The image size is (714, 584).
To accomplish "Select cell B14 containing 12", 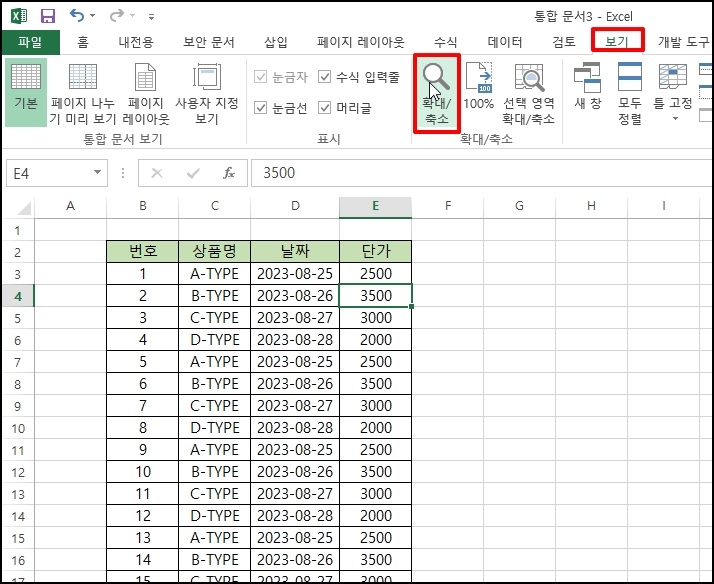I will tap(143, 516).
